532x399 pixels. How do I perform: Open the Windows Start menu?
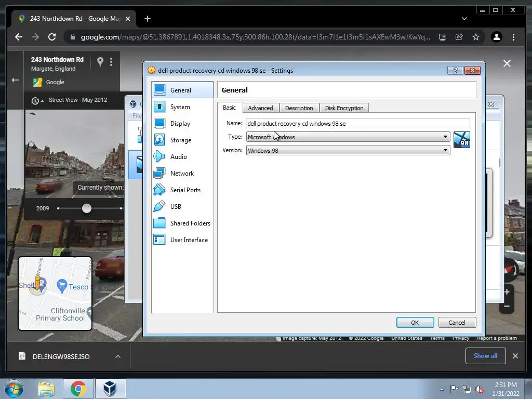pos(14,389)
